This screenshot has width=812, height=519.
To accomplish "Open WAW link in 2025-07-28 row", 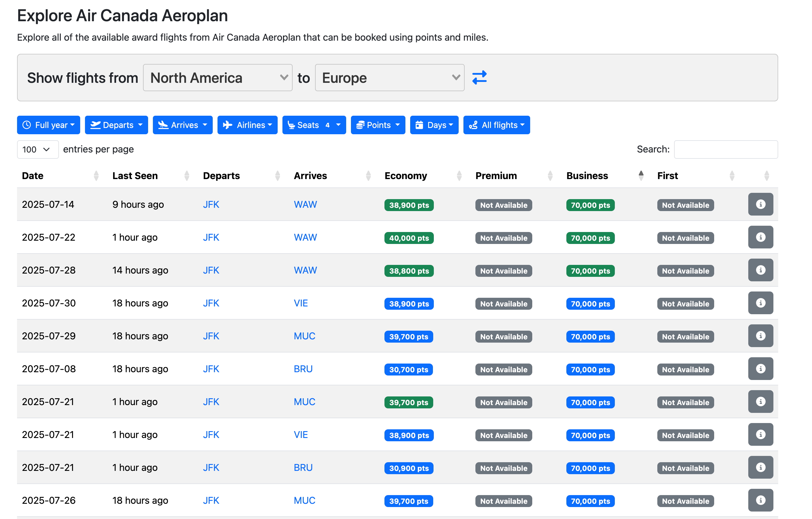I will [305, 270].
